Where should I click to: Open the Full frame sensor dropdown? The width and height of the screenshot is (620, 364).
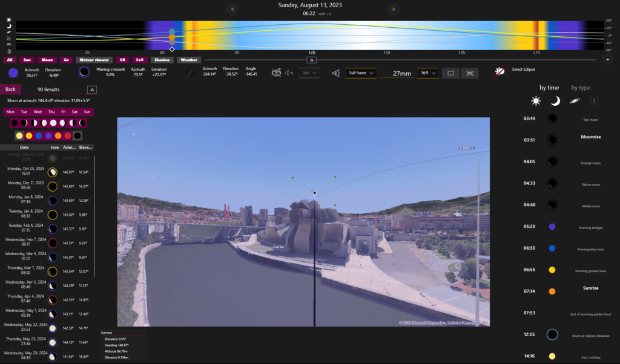tap(361, 73)
